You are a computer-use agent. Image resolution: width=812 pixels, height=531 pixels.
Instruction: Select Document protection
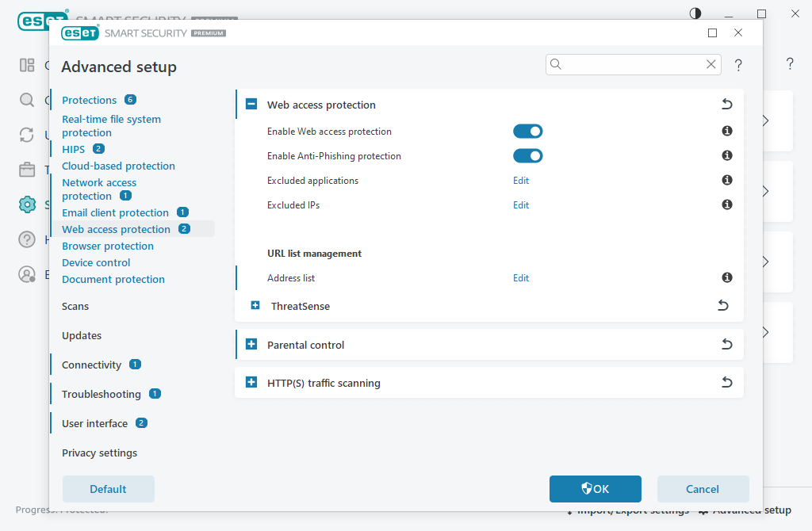pos(113,279)
